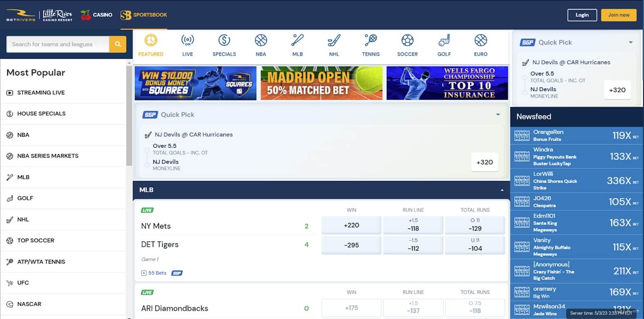Select ARI Diamondbacks +175 win odds
Image resolution: width=644 pixels, height=319 pixels.
pos(351,308)
